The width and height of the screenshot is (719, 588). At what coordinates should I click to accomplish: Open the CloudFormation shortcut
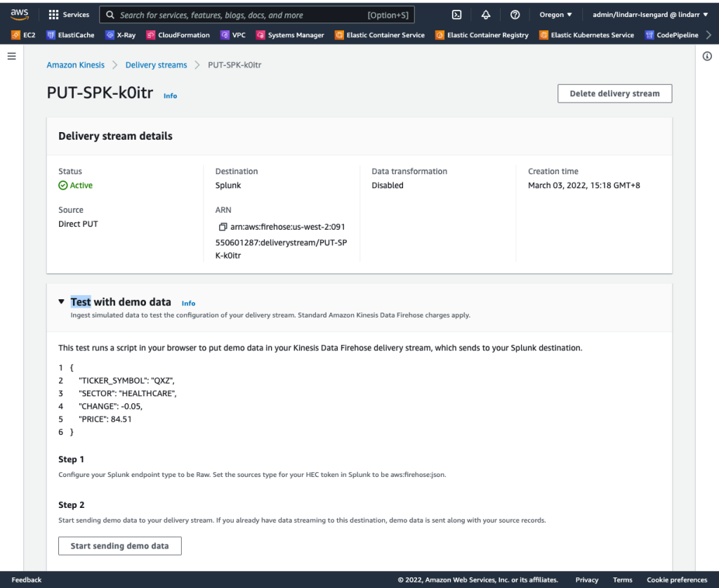coord(178,35)
